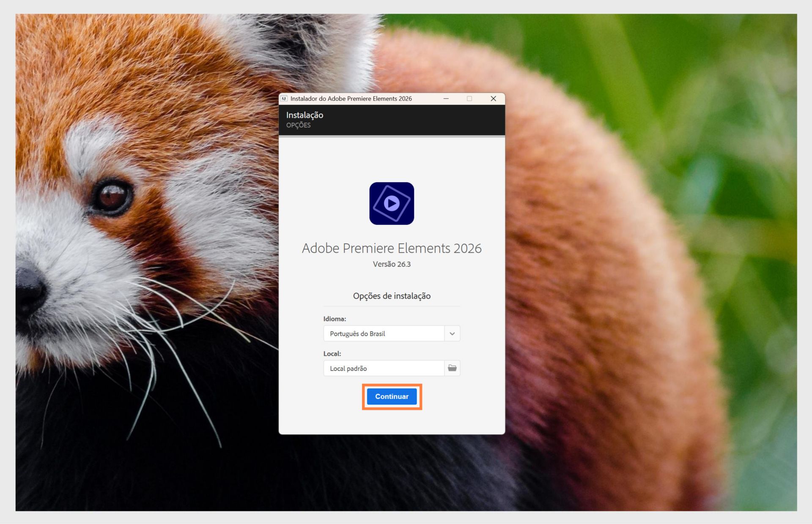Click the Instalação header

tap(304, 115)
